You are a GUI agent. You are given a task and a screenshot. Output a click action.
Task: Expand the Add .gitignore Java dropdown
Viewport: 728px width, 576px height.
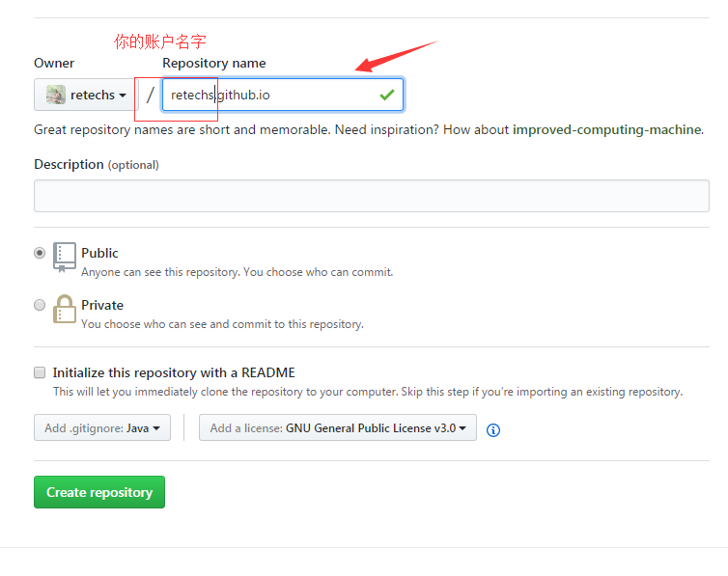[x=102, y=427]
